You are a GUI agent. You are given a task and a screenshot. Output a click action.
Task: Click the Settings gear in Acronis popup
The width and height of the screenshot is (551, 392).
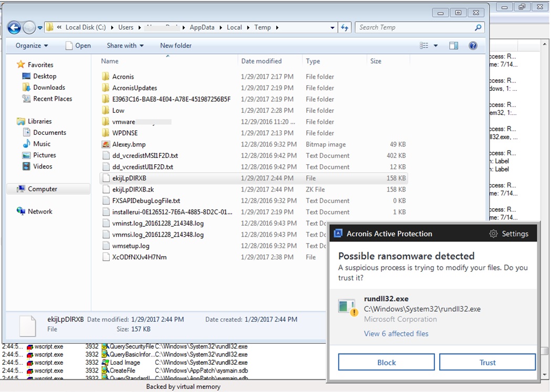click(508, 234)
